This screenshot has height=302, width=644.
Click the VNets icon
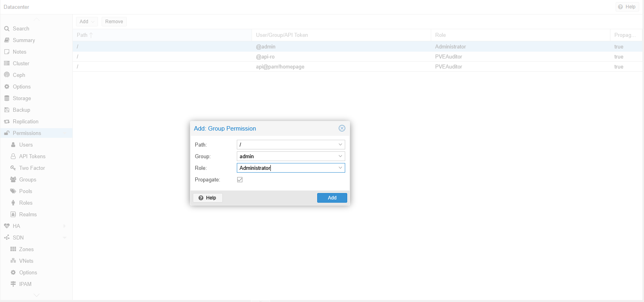click(13, 261)
